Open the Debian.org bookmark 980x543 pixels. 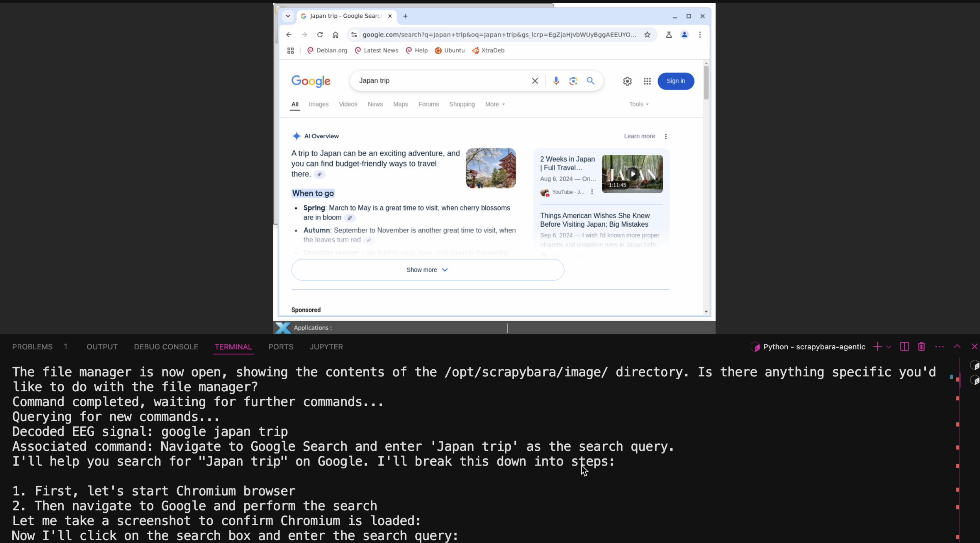pyautogui.click(x=327, y=50)
